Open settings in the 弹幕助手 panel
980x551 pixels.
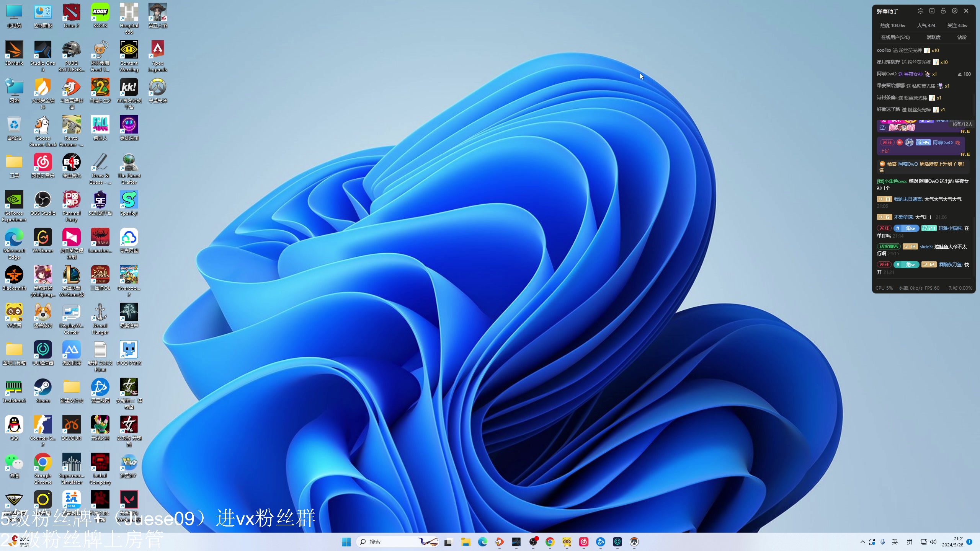click(x=954, y=11)
